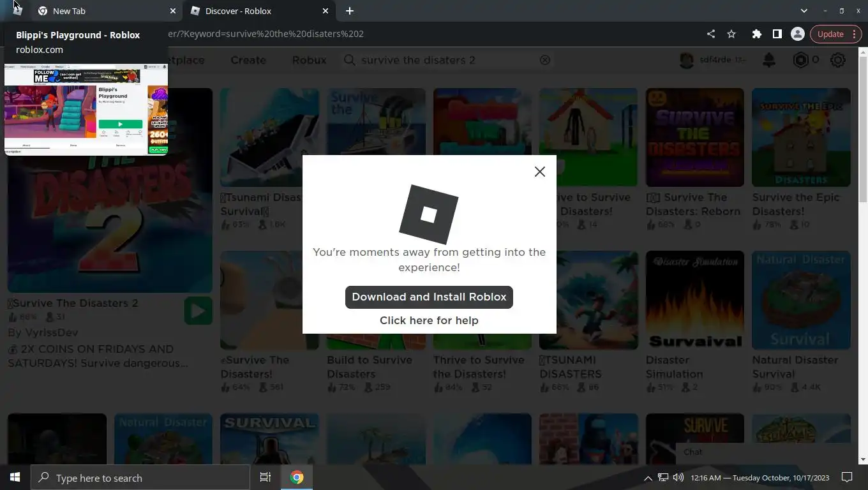Open the tab search dropdown arrow

tap(804, 11)
